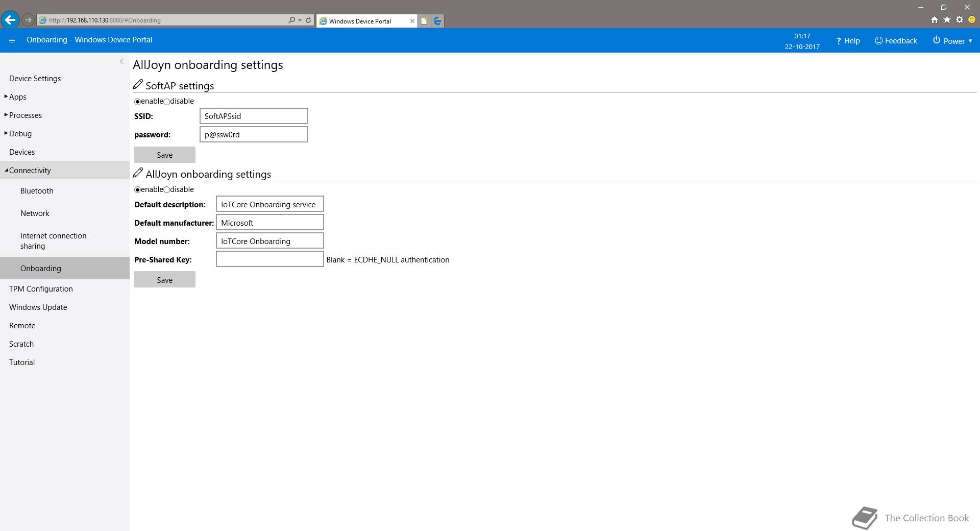Click the address bar search magnifier icon

(291, 20)
